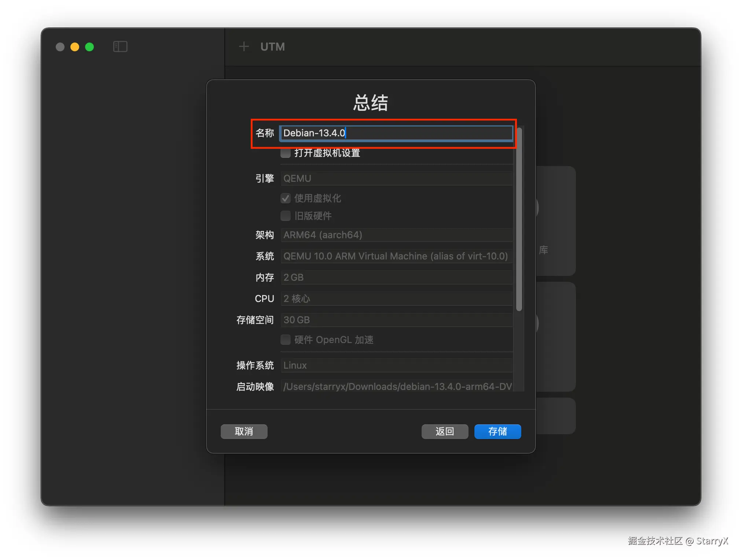The height and width of the screenshot is (560, 742).
Task: Click the 系统 QEMU 10.0 ARM field
Action: 396,256
